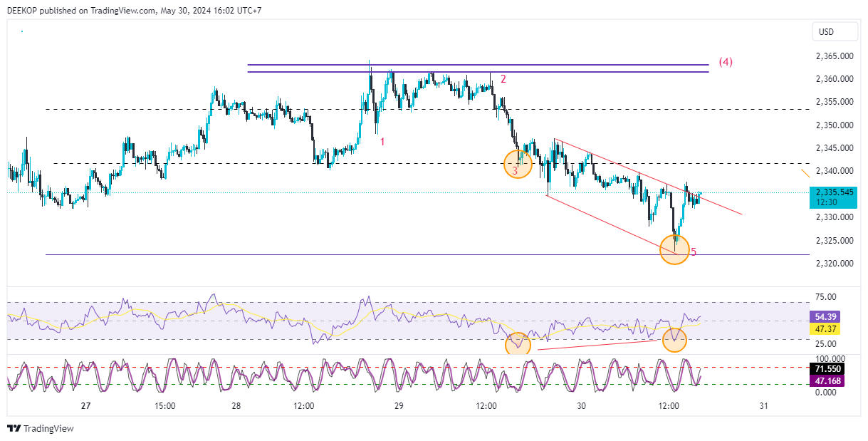Click the date label 29 on time axis
This screenshot has height=441, width=868.
point(399,406)
